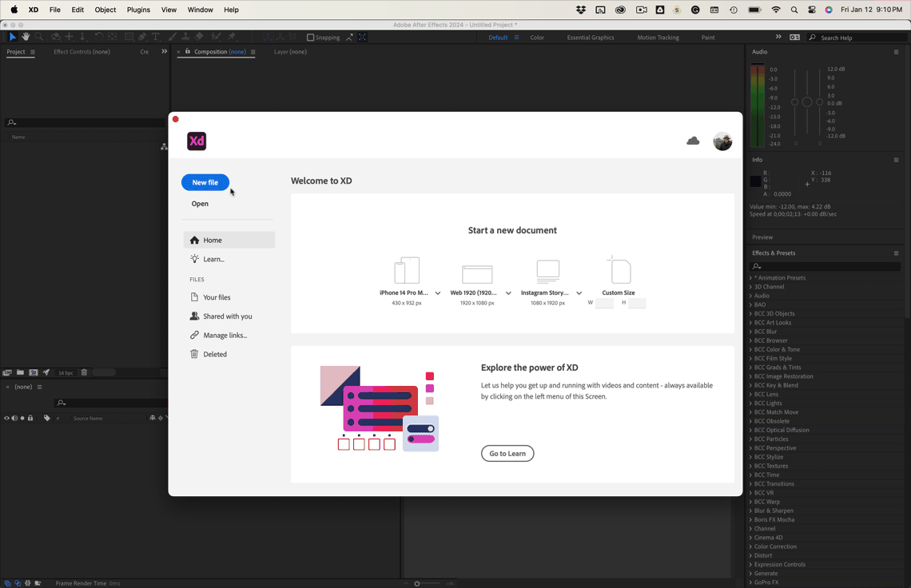Select the After Effects Hand tool
Screen dimensions: 911x588
(x=26, y=37)
